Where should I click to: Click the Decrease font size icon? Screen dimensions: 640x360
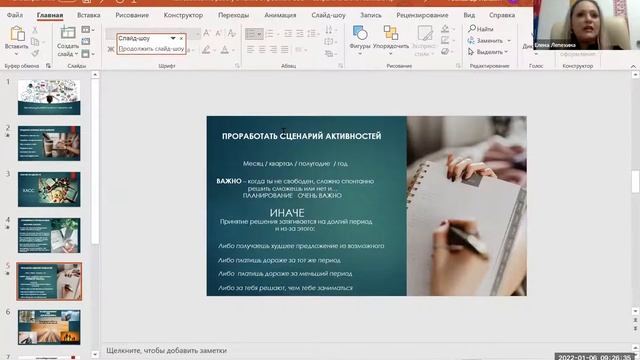coord(218,33)
